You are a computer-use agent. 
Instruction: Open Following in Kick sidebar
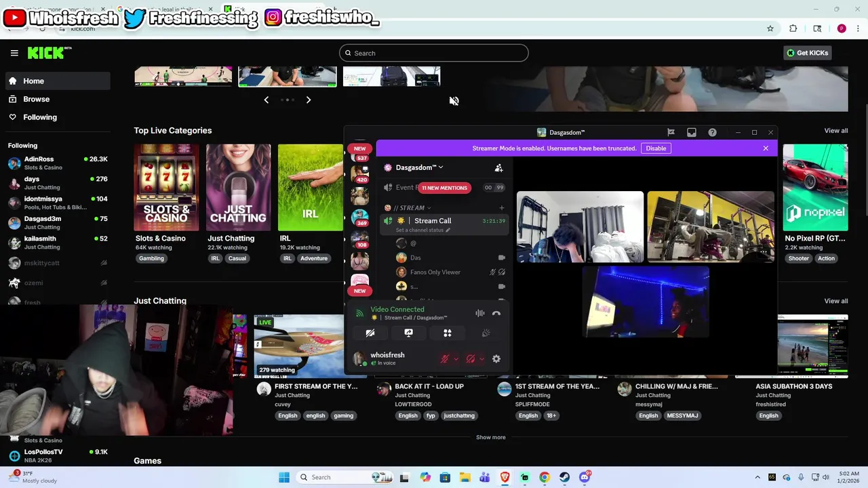pos(57,117)
